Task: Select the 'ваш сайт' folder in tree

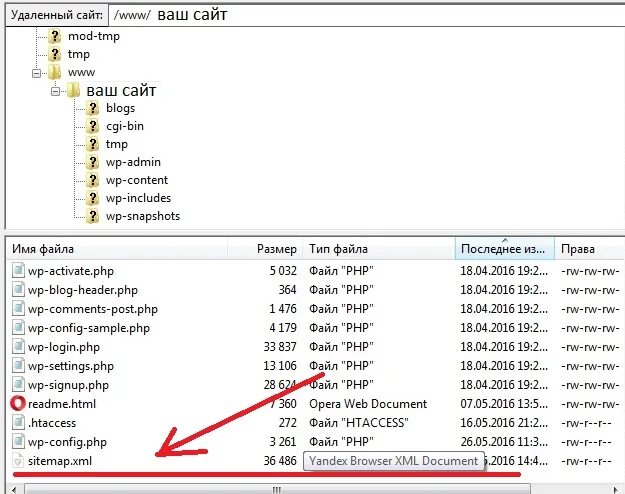Action: pyautogui.click(x=121, y=90)
